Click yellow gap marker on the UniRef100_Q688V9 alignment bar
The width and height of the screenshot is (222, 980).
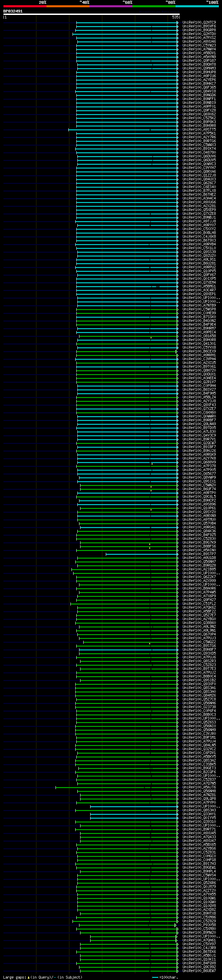(x=152, y=463)
